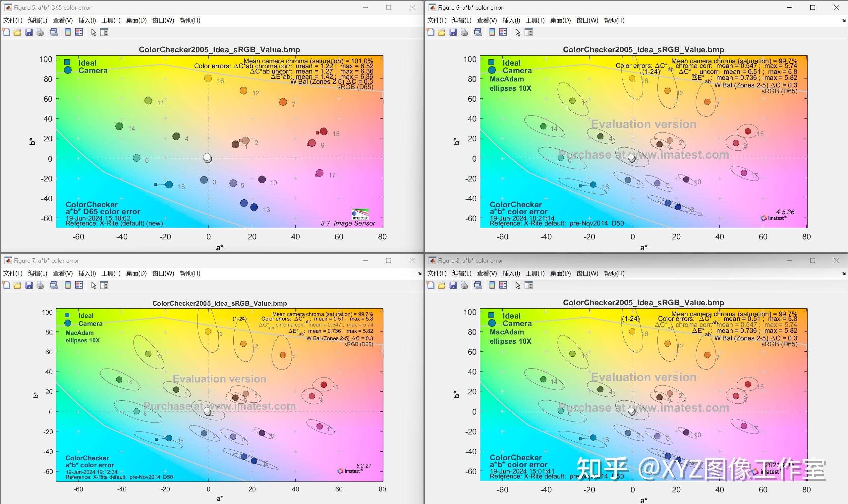Click the Save Figure icon in Figure 7
This screenshot has height=504, width=848.
click(29, 285)
